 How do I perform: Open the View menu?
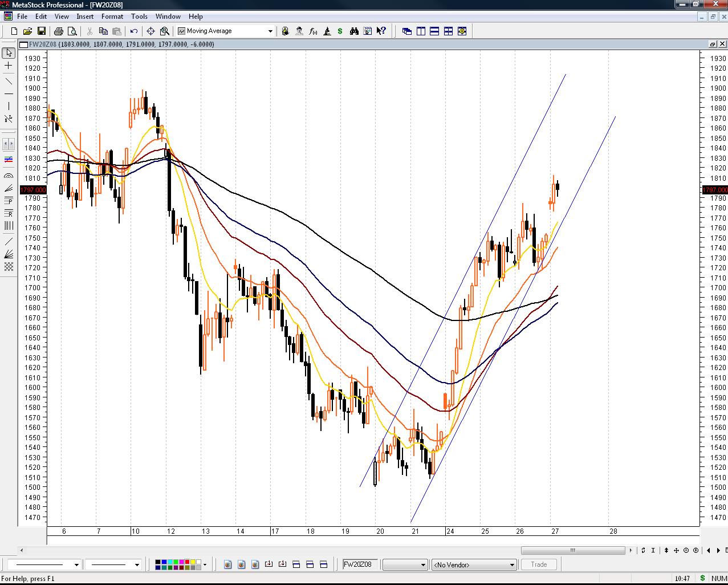(62, 17)
